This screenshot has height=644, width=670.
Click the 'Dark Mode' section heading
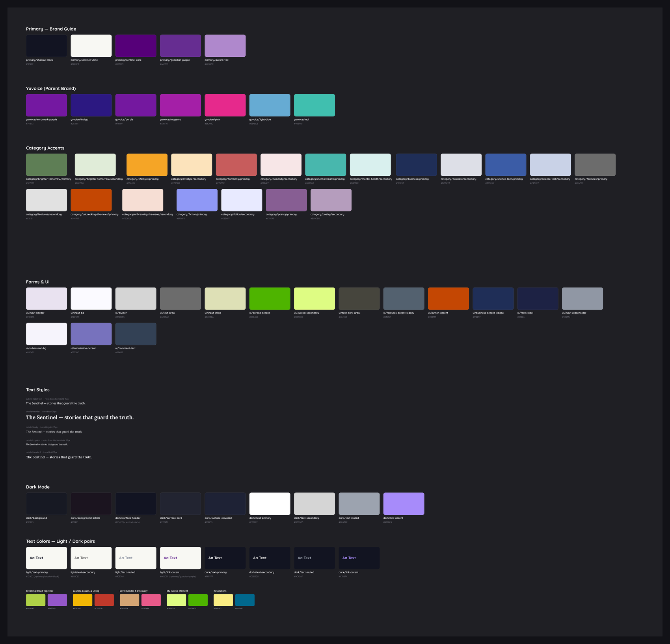(38, 487)
